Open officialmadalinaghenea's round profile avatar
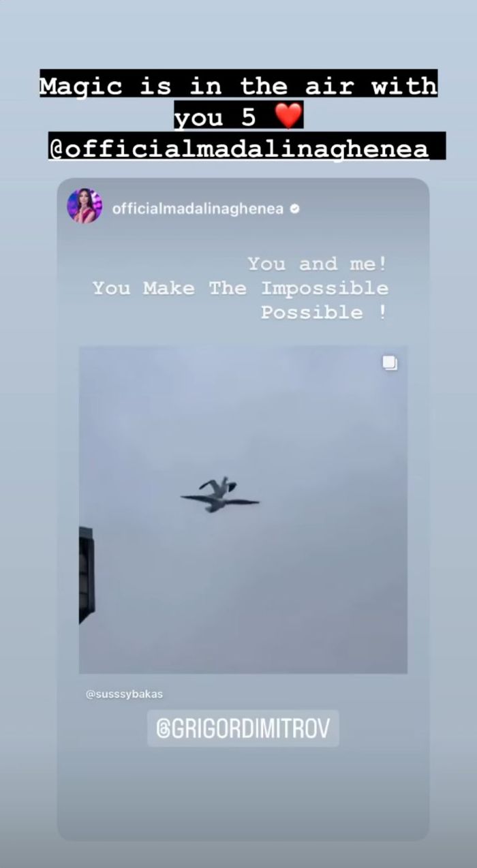Image resolution: width=477 pixels, height=868 pixels. click(84, 206)
